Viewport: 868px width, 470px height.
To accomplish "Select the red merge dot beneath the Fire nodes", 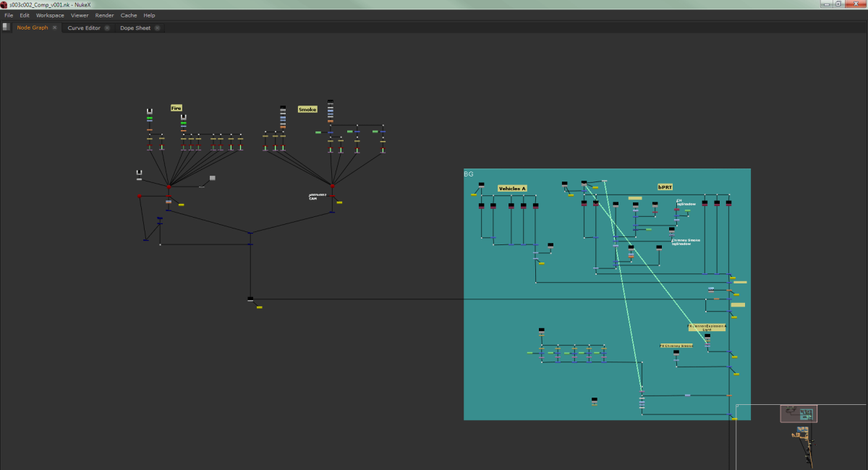I will 169,187.
